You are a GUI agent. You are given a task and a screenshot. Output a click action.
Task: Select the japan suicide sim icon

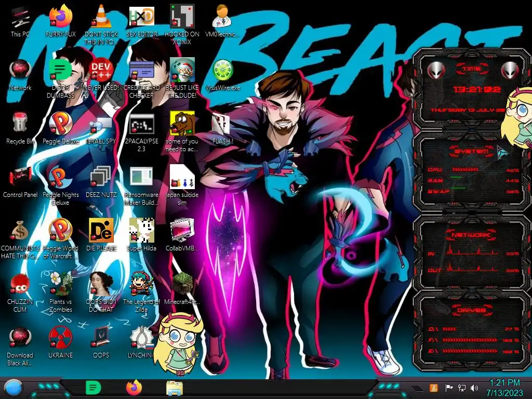click(182, 185)
